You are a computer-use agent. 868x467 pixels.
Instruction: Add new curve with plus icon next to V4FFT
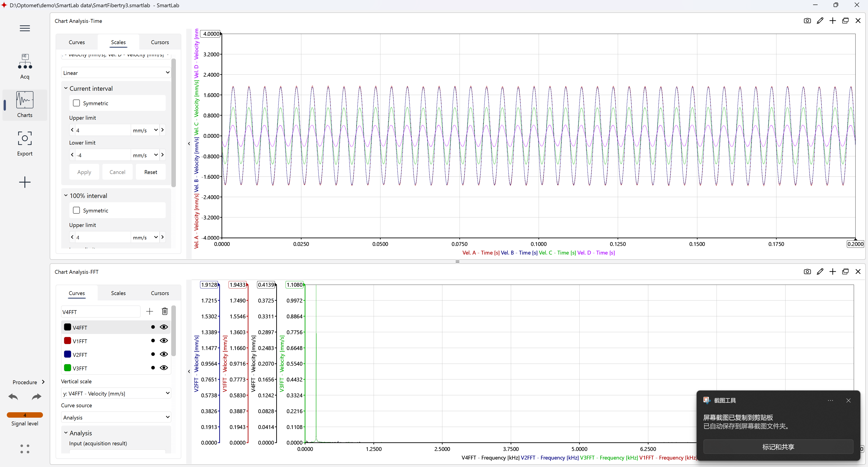(150, 312)
